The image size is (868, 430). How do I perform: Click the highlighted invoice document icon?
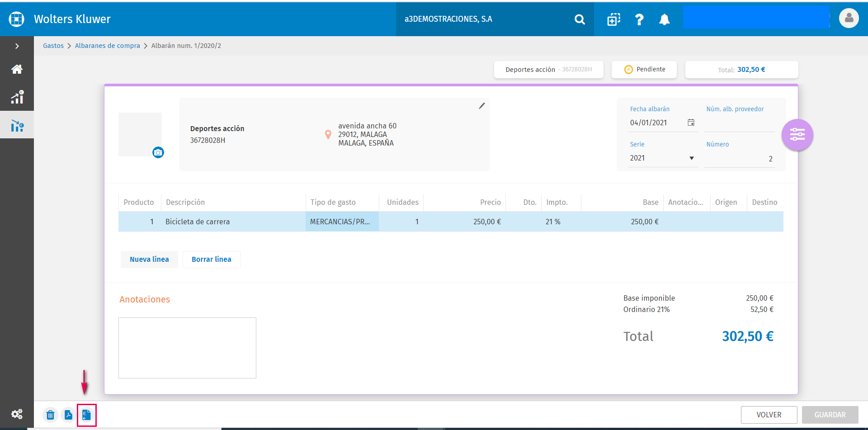(87, 415)
